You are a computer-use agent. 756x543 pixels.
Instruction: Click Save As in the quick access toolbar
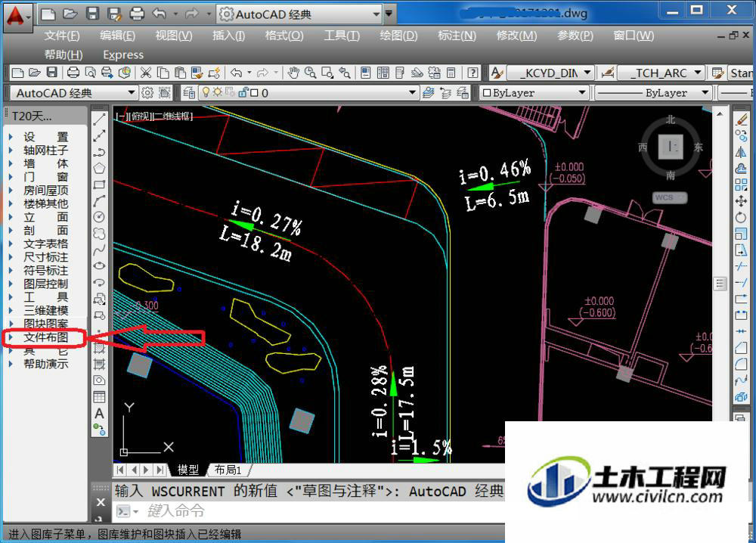114,14
